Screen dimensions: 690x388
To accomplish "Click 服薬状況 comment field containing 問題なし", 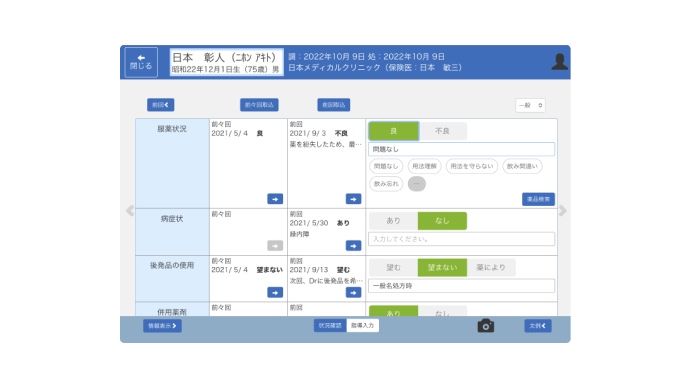I will [x=462, y=149].
